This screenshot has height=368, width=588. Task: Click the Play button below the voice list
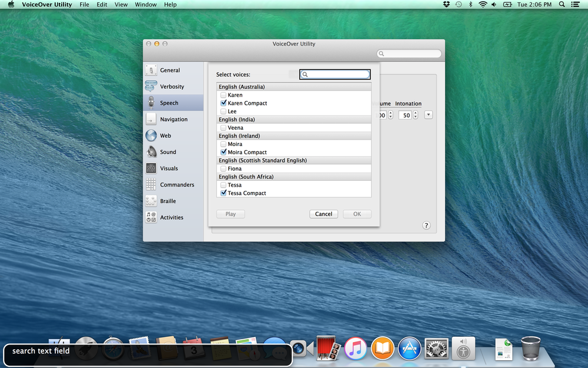click(x=230, y=214)
